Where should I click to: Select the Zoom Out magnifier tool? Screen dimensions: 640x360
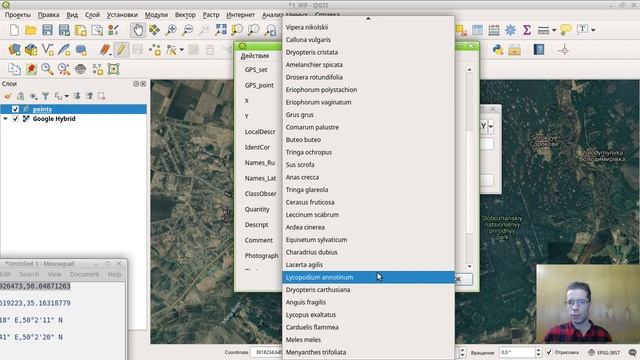click(187, 30)
